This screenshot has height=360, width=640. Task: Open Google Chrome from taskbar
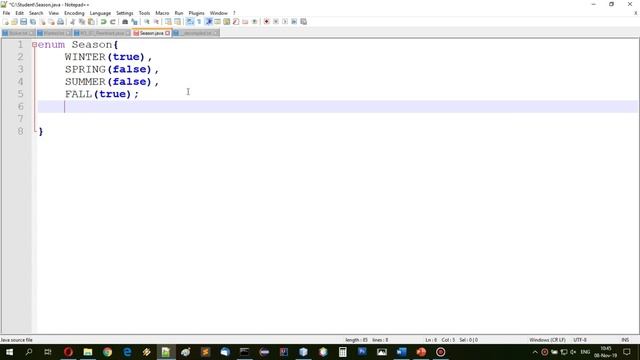(107, 352)
